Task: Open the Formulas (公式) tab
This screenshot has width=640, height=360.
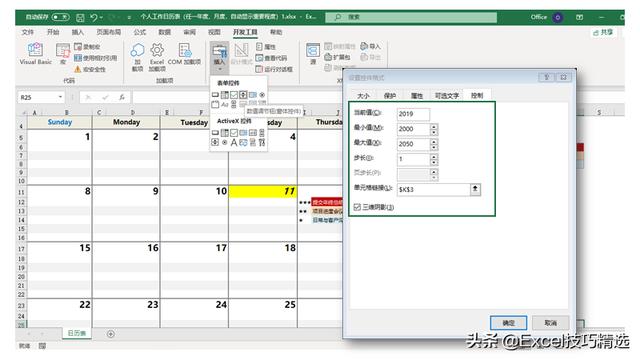Action: coord(140,32)
